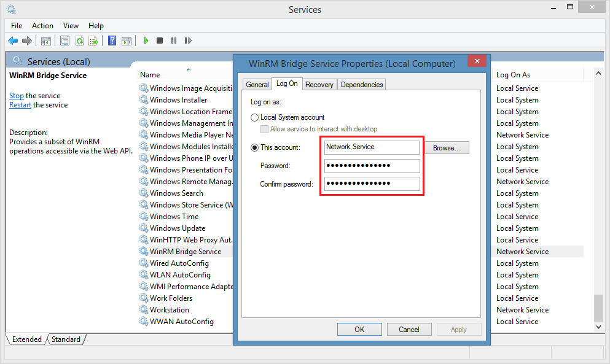Click the Confirm password field

coord(372,184)
